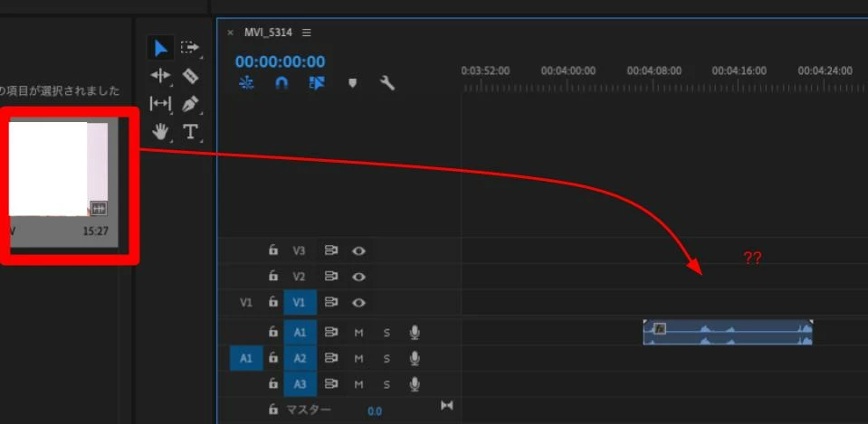Click the 00:00:00:00 playhead timecode
Viewport: 868px width, 424px height.
(x=280, y=61)
